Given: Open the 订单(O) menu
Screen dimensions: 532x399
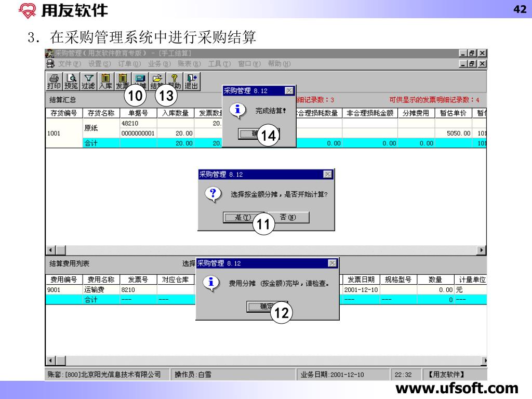Looking at the screenshot, I should pos(129,64).
